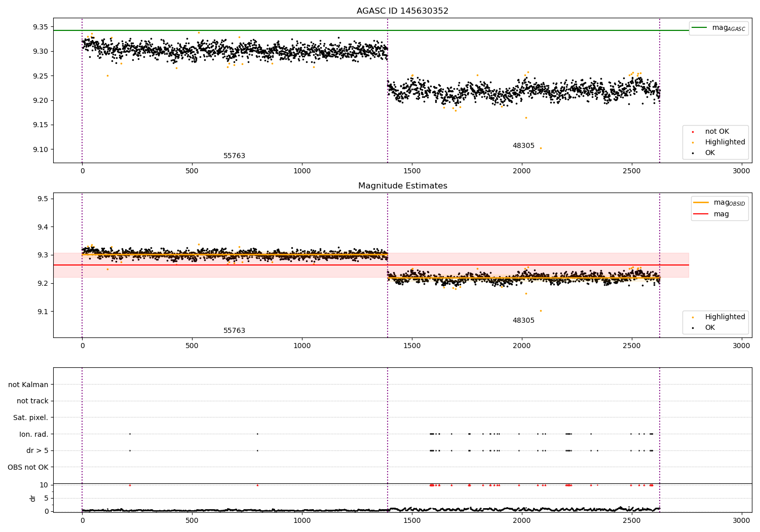Screen dimensions: 760x532
Task: Click x-axis tick 3000 in the bottom panel
Action: [741, 520]
